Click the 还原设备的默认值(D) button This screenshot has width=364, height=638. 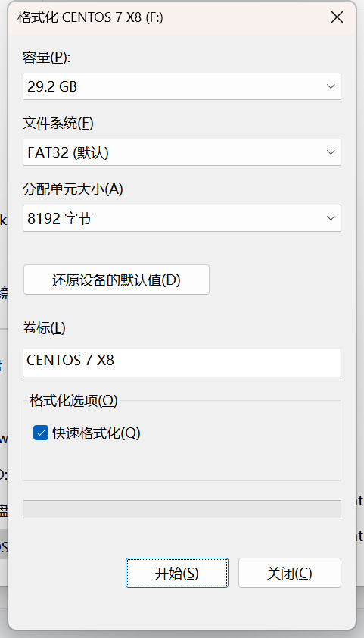(117, 280)
